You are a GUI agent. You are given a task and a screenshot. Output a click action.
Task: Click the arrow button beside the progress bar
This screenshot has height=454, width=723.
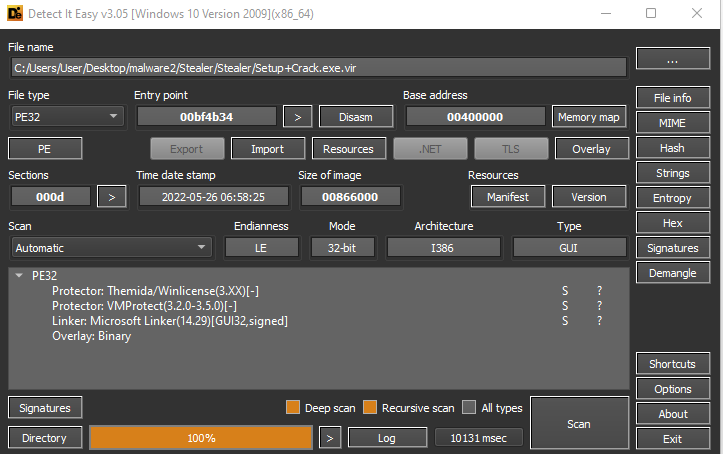click(330, 438)
